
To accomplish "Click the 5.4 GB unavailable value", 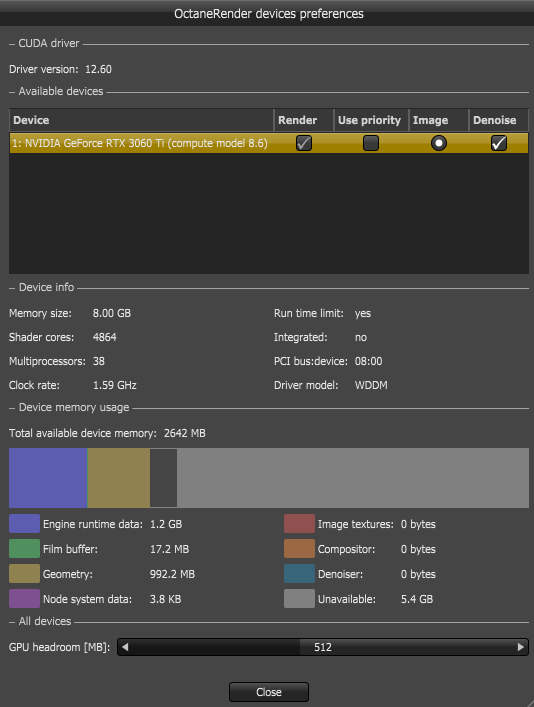I will [x=417, y=599].
